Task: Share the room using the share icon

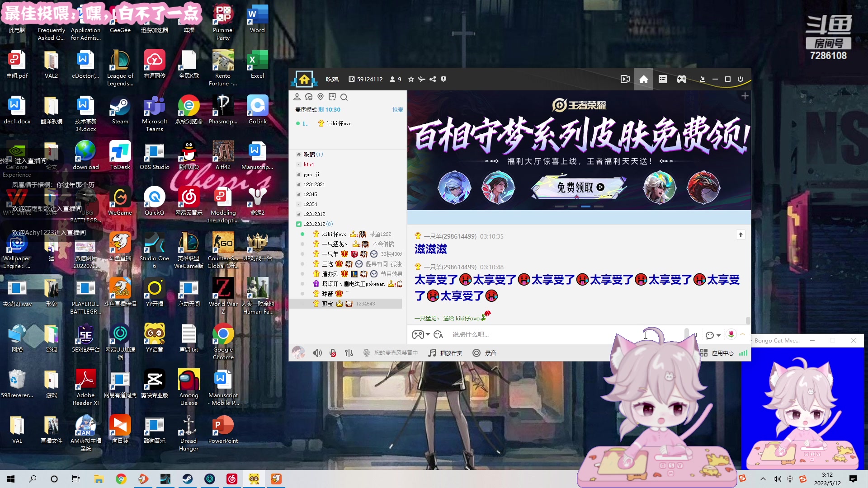Action: 432,79
